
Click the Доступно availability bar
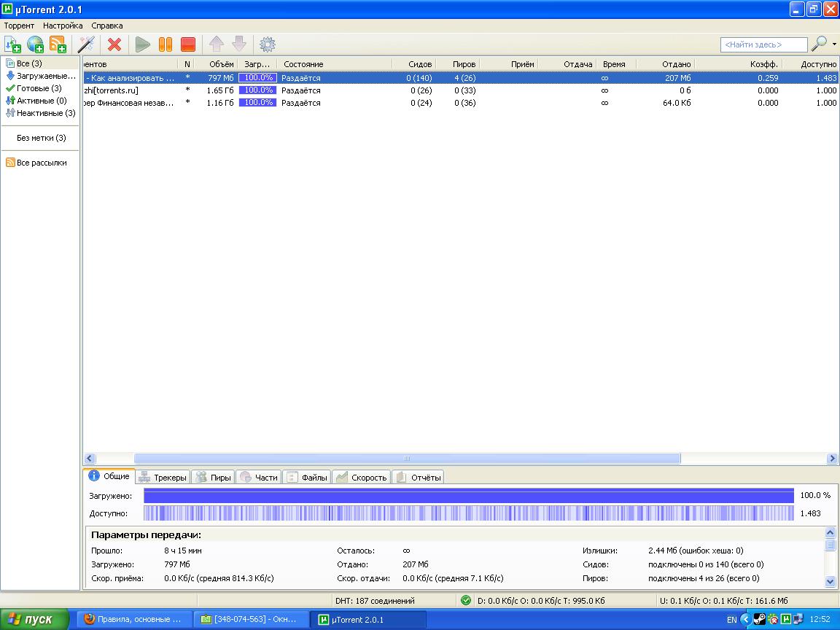pos(469,513)
